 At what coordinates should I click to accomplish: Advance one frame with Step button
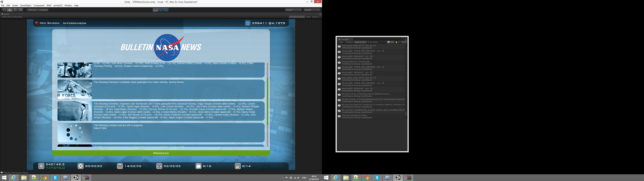click(166, 10)
